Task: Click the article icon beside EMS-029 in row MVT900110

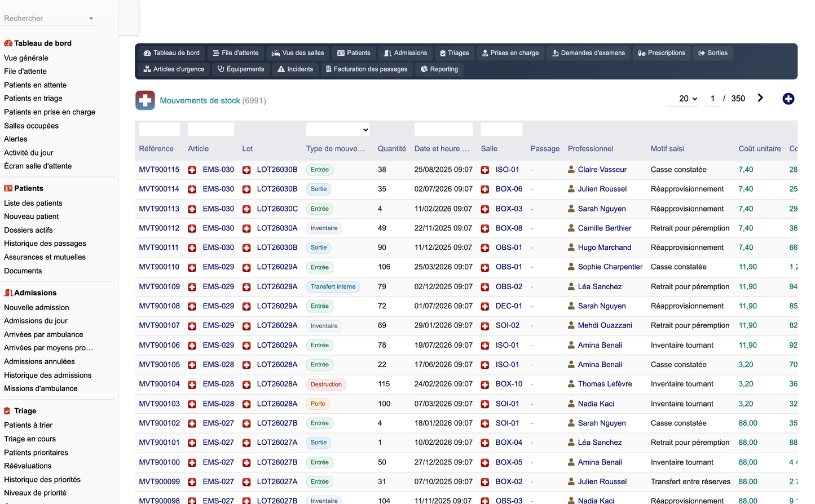Action: click(192, 267)
